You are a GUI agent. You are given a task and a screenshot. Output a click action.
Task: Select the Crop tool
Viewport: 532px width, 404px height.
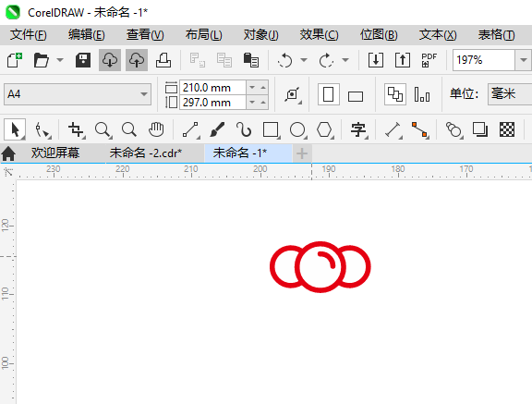(76, 129)
